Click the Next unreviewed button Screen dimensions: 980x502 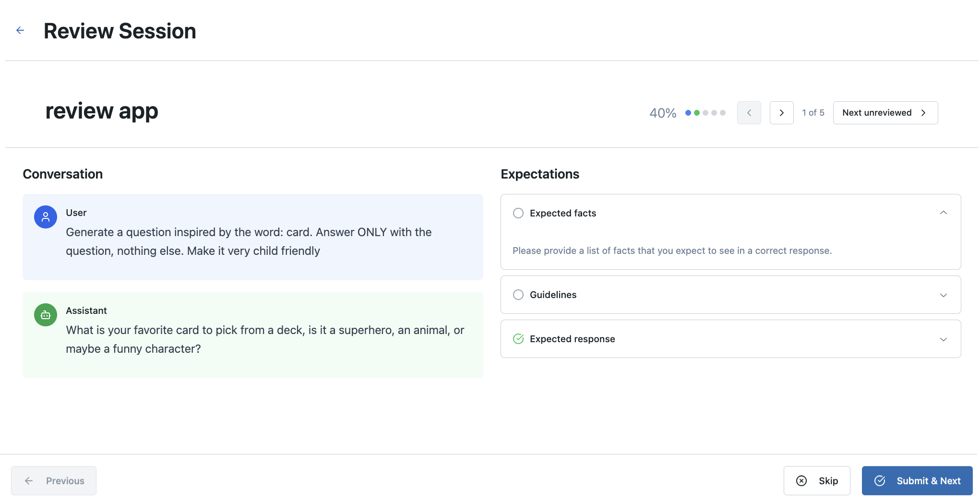pyautogui.click(x=885, y=113)
